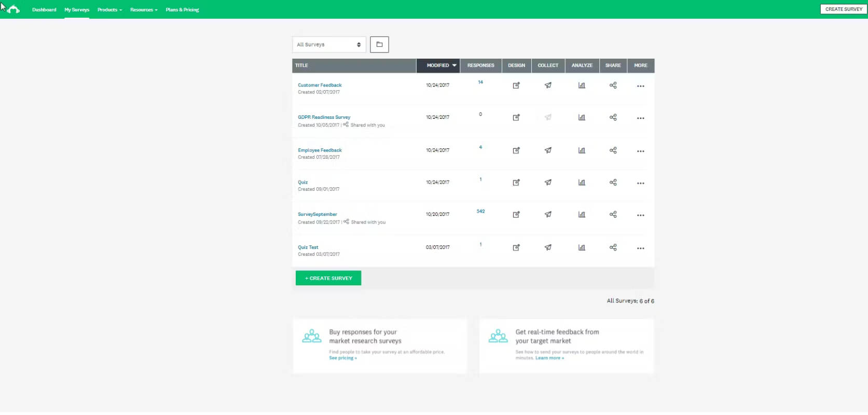The image size is (868, 415).
Task: Open collector for Customer Feedback survey
Action: (548, 86)
